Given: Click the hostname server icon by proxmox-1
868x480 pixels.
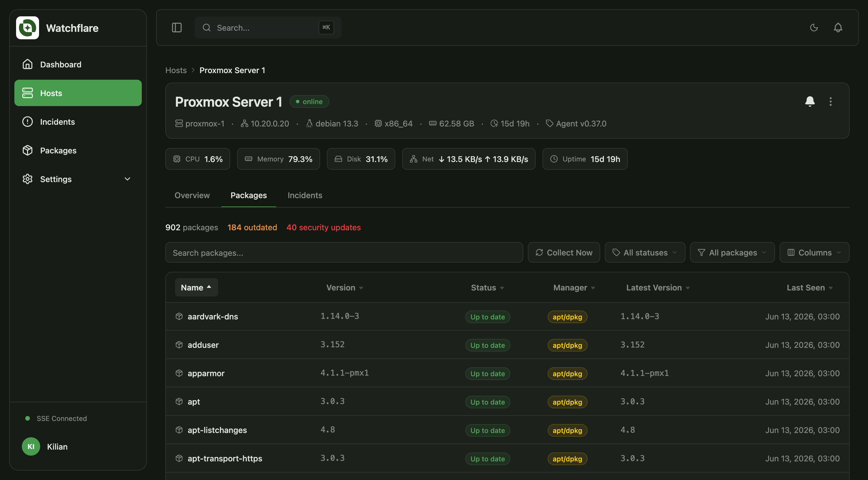Looking at the screenshot, I should point(179,124).
